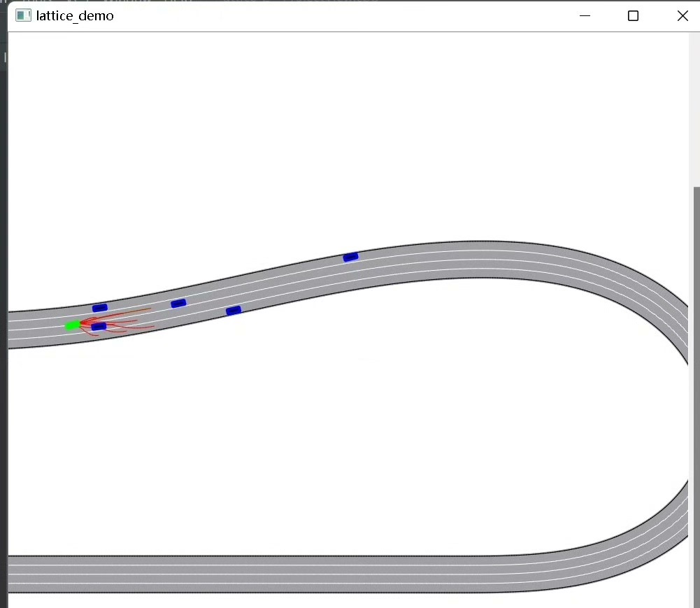Click the green ego vehicle
Screen dimensions: 700x608
(73, 325)
